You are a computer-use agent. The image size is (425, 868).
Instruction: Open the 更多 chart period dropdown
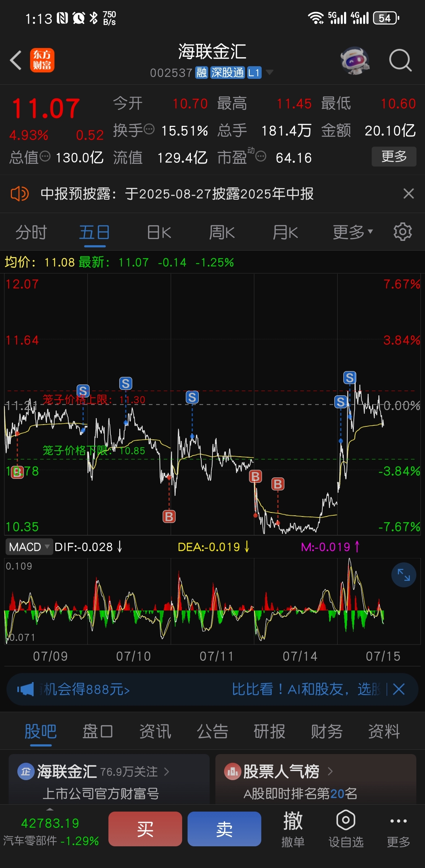coord(353,232)
